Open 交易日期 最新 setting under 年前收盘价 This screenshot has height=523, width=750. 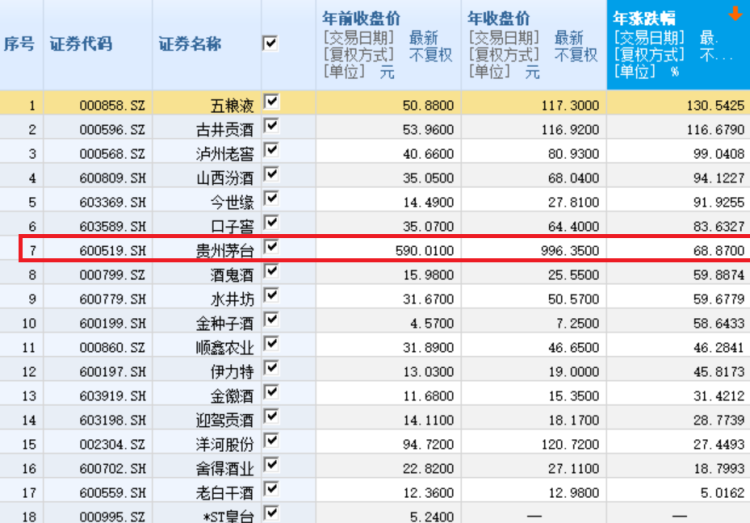point(381,37)
